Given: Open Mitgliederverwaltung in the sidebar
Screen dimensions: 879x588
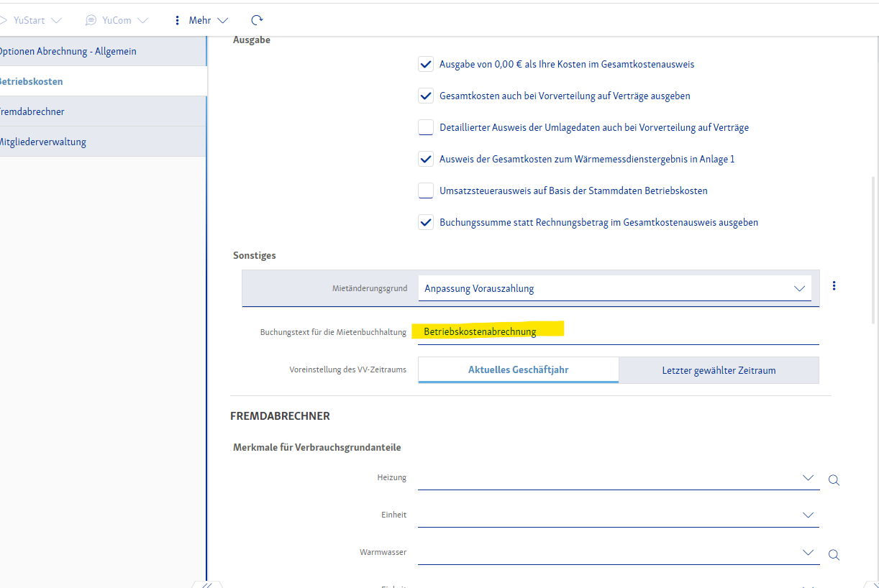Looking at the screenshot, I should pos(42,142).
